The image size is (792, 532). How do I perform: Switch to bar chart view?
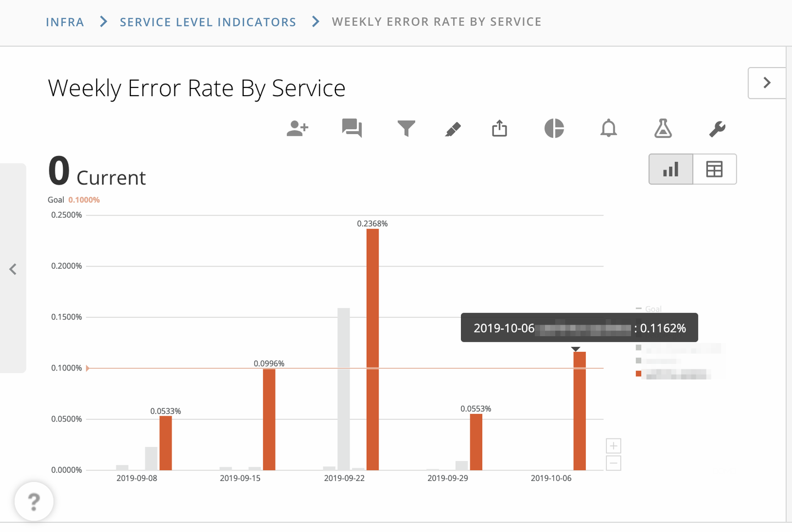click(x=671, y=169)
